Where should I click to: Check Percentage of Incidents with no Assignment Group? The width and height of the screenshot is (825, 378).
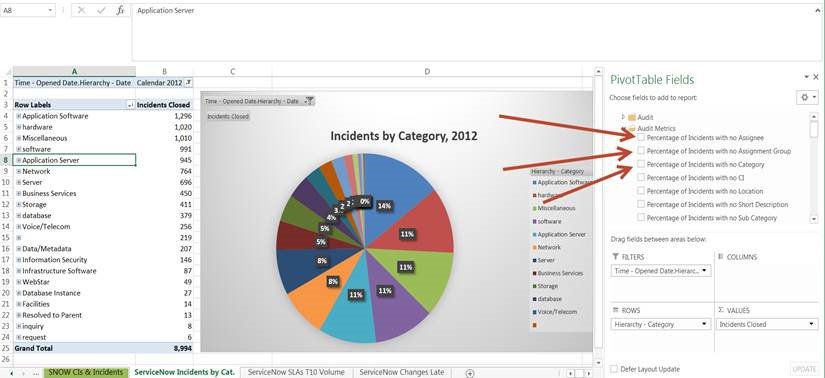point(641,151)
